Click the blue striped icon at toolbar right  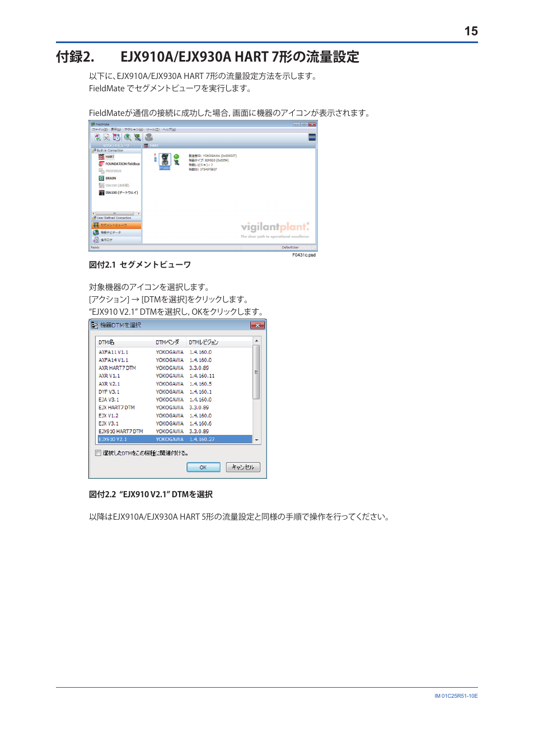[312, 137]
